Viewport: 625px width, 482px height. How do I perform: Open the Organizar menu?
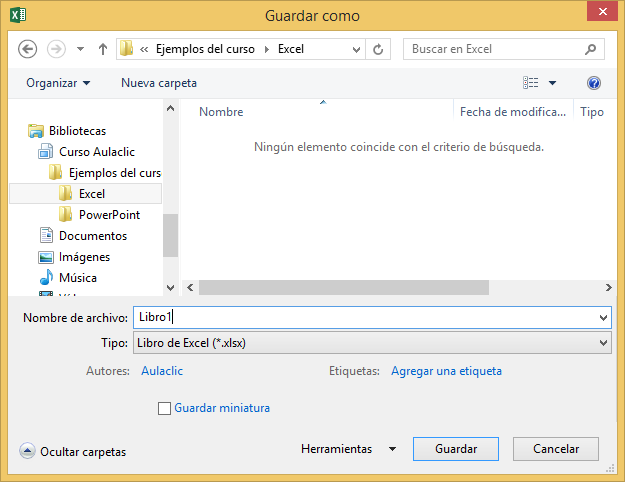pos(58,83)
